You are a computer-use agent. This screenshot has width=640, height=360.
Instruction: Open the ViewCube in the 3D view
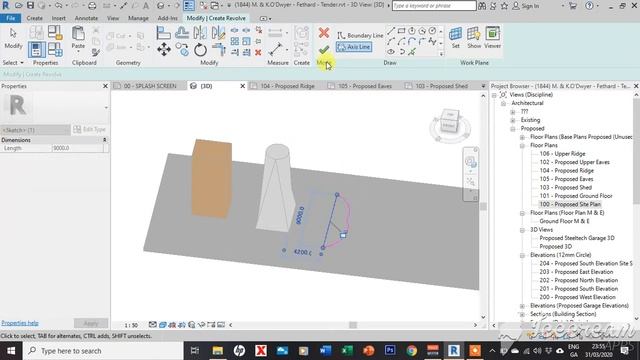(449, 122)
